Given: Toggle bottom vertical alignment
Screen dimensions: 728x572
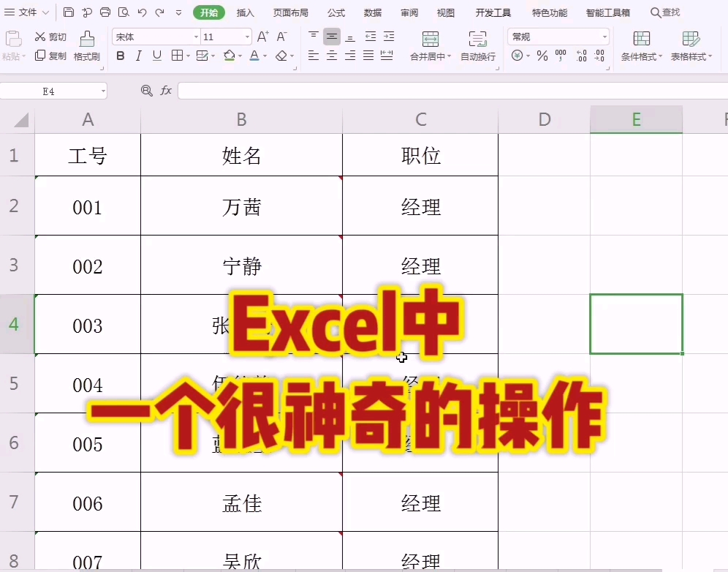Looking at the screenshot, I should pyautogui.click(x=350, y=37).
